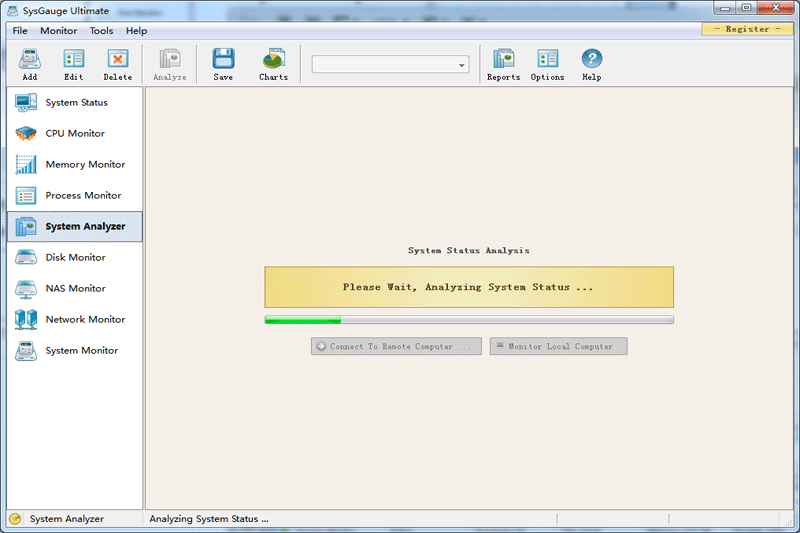800x533 pixels.
Task: Click the Analyze toolbar icon
Action: click(x=170, y=59)
